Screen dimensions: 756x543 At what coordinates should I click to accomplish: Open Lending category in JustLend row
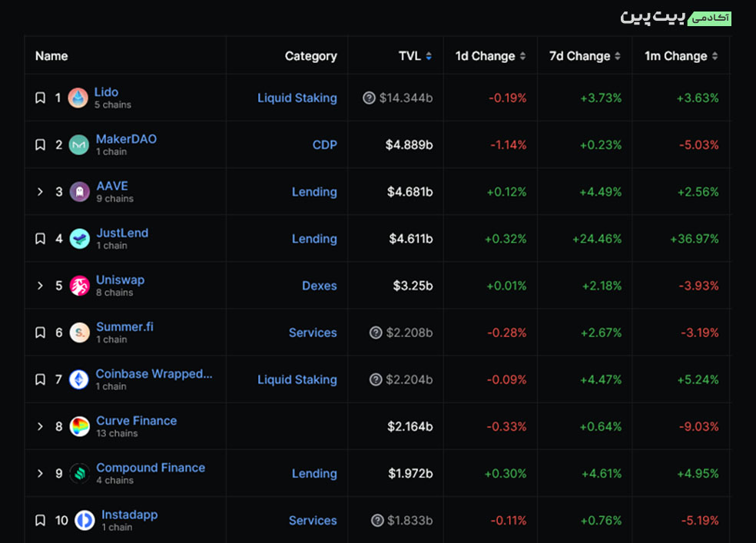click(314, 239)
